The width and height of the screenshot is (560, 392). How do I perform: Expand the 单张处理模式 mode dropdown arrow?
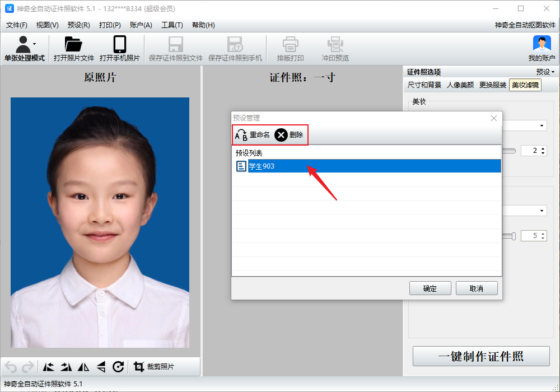coord(34,44)
